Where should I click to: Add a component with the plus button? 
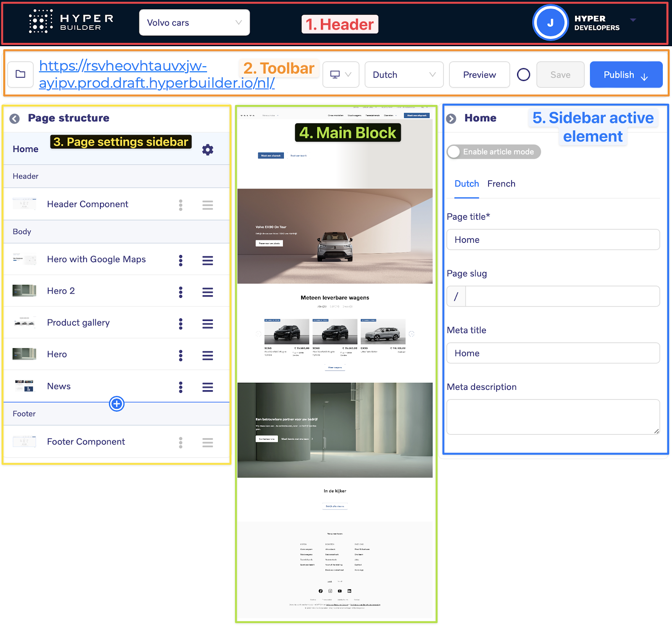pos(116,404)
